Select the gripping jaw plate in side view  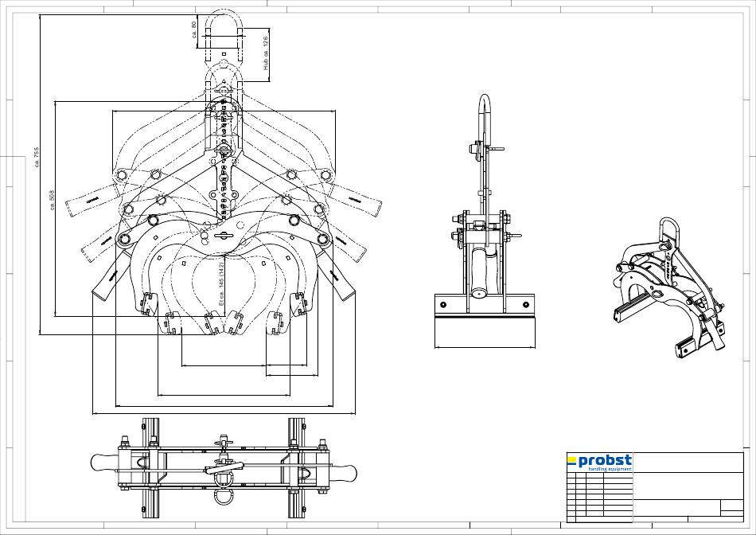click(x=485, y=320)
